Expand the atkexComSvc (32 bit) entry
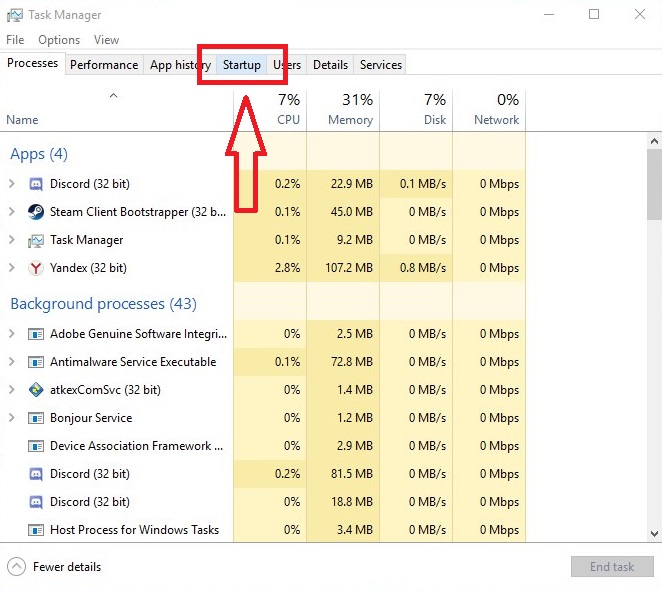The image size is (662, 591). click(12, 390)
